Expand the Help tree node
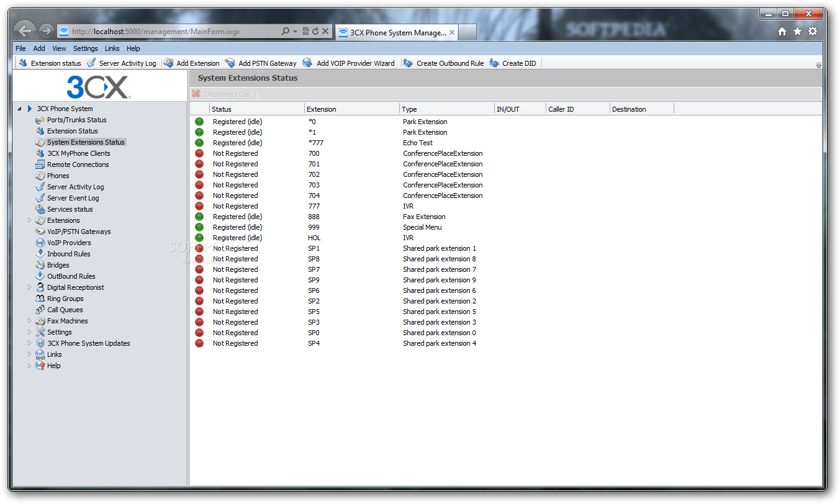Viewport: 840px width, 504px height. [x=29, y=366]
